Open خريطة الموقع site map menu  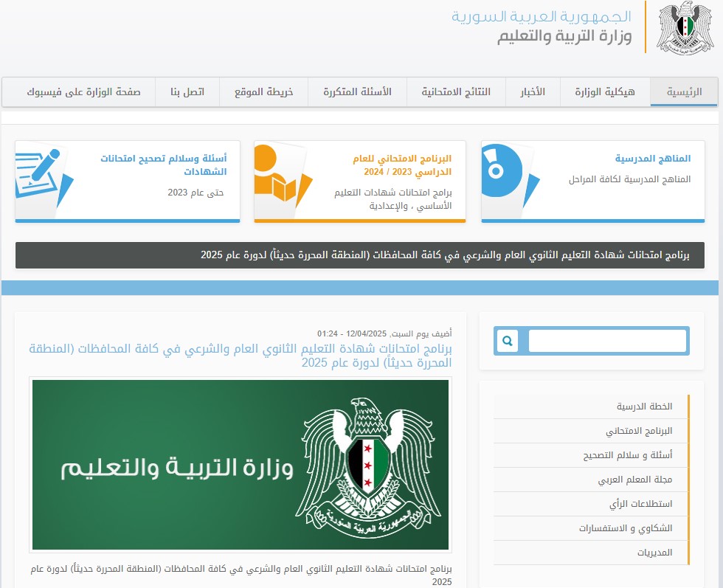[x=264, y=91]
